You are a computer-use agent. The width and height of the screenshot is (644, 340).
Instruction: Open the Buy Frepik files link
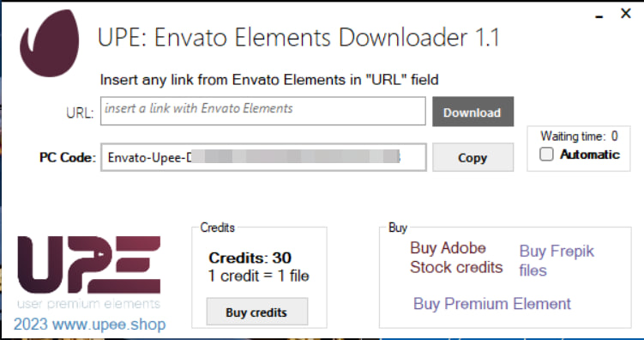[x=557, y=260]
